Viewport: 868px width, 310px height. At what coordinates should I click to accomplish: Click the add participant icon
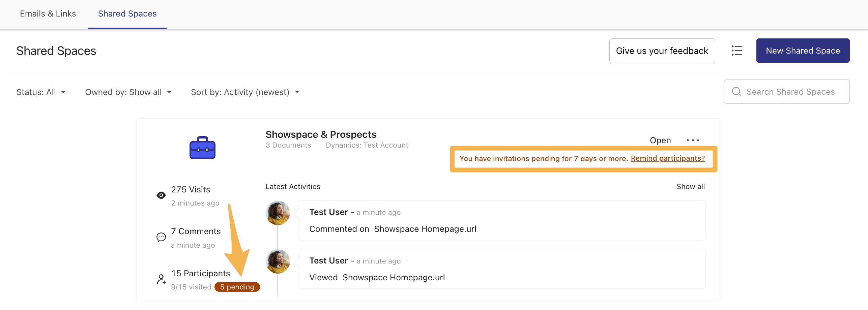(x=161, y=279)
